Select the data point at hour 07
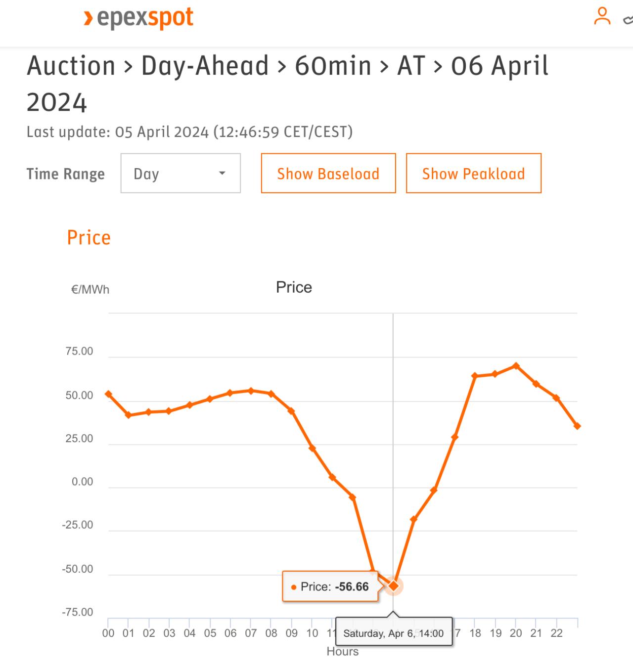The height and width of the screenshot is (672, 633). point(251,391)
